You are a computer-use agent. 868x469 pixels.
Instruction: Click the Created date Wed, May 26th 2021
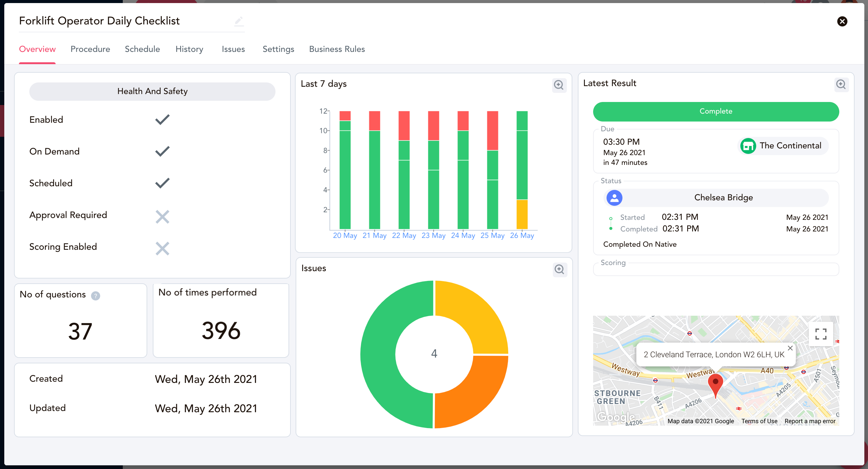pyautogui.click(x=206, y=379)
